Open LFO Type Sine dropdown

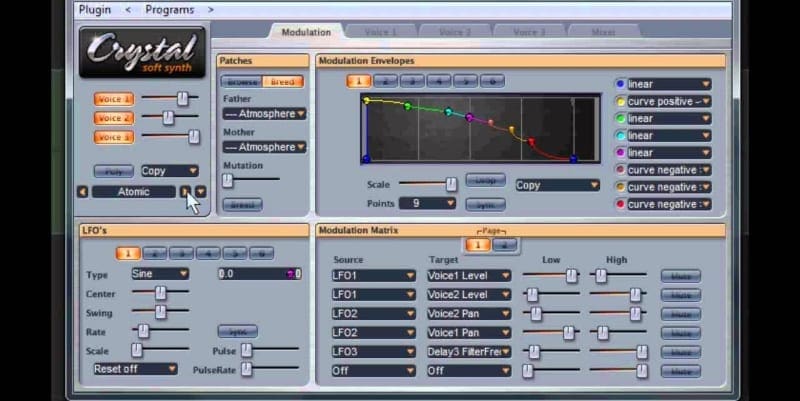160,274
